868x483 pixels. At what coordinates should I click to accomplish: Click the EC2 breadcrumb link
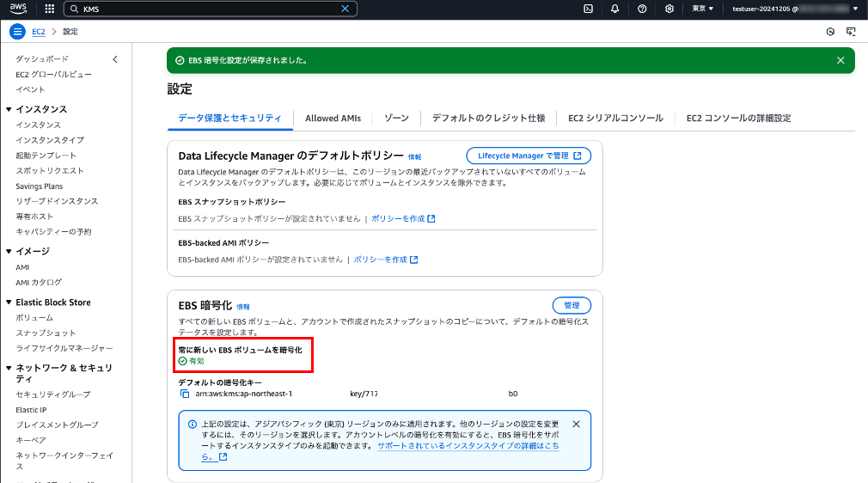click(x=38, y=32)
